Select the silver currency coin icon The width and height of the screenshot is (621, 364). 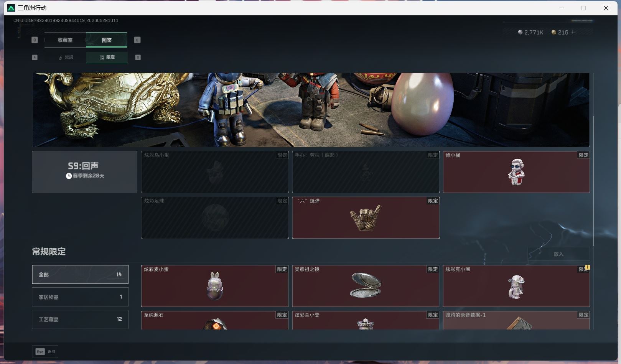click(520, 32)
